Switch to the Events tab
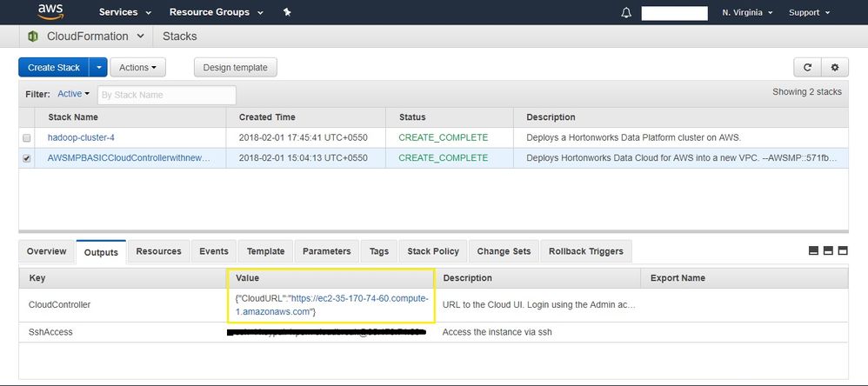Viewport: 868px width, 386px height. click(x=214, y=251)
